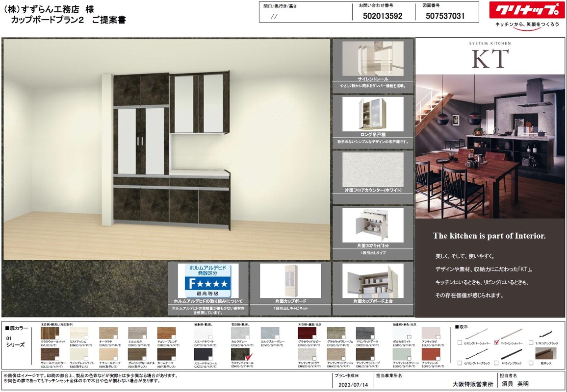This screenshot has height=392, width=567.
Task: Check the G/ロングバーブラック handle checkbox
Action: pos(460,363)
